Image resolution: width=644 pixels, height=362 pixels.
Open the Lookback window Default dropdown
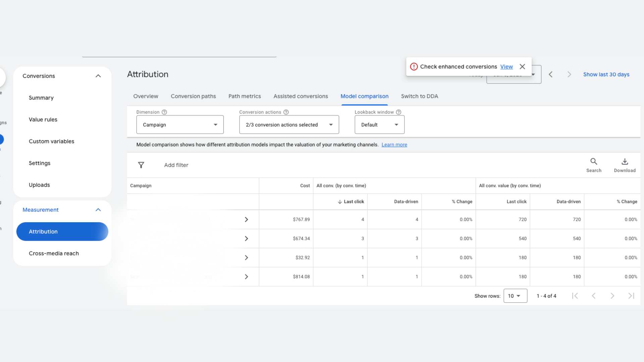[379, 125]
